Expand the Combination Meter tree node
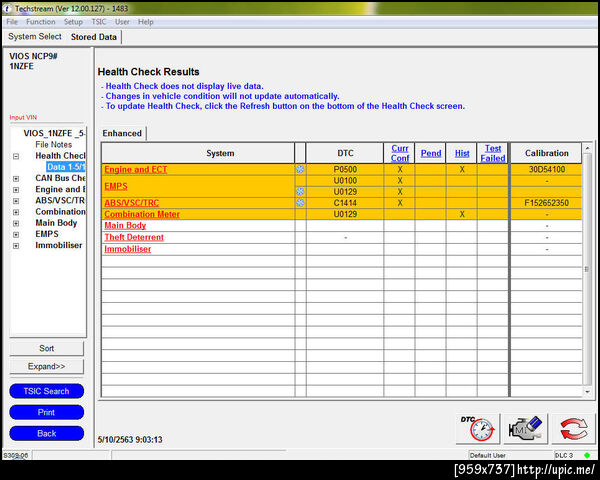 [16, 212]
